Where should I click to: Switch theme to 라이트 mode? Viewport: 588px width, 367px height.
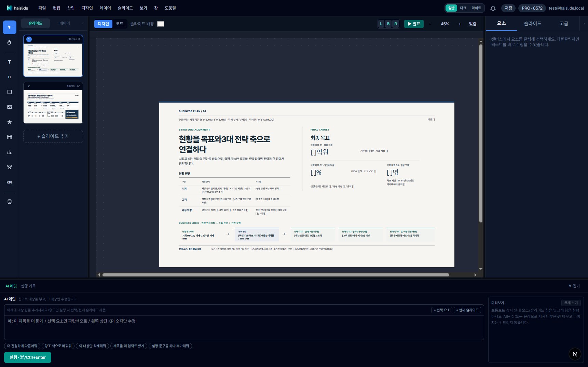(476, 8)
